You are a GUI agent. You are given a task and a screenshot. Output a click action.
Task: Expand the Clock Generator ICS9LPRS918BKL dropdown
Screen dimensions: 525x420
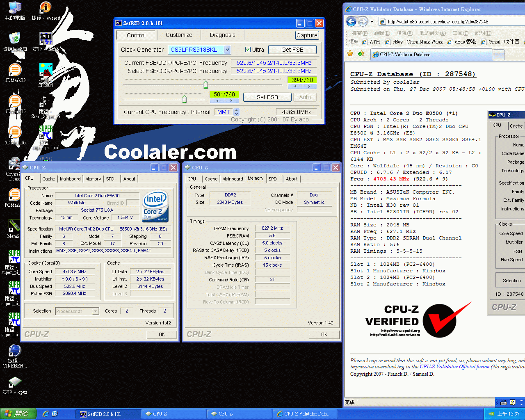point(227,50)
